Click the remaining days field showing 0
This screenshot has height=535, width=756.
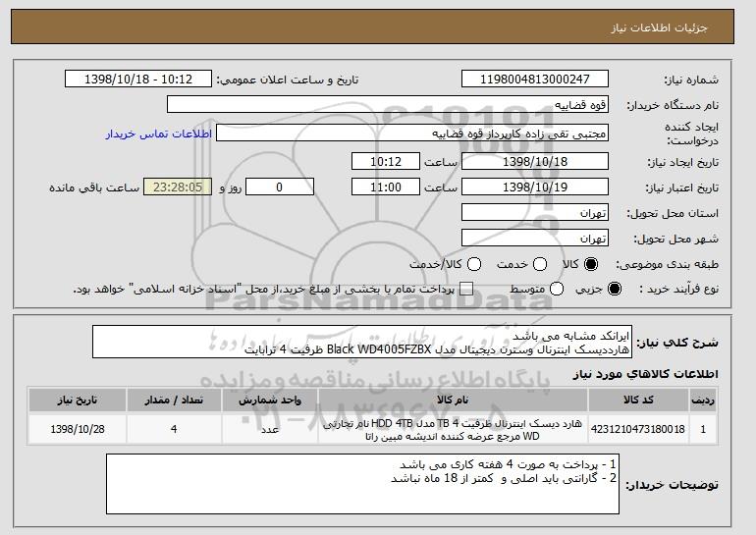click(280, 187)
